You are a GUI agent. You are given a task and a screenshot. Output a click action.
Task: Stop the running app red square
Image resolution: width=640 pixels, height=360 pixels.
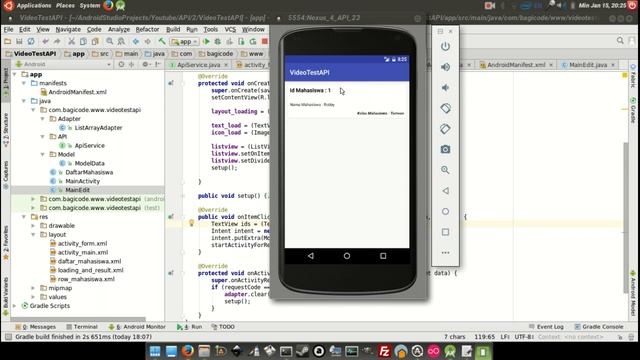(x=264, y=41)
